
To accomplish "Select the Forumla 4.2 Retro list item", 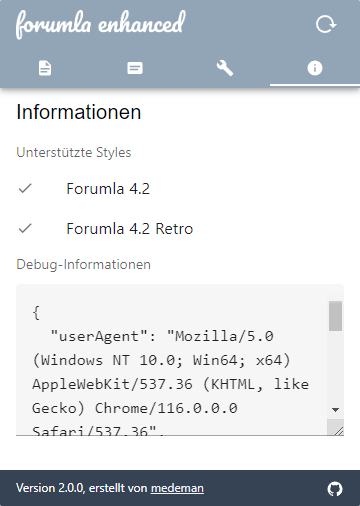I will tap(180, 229).
